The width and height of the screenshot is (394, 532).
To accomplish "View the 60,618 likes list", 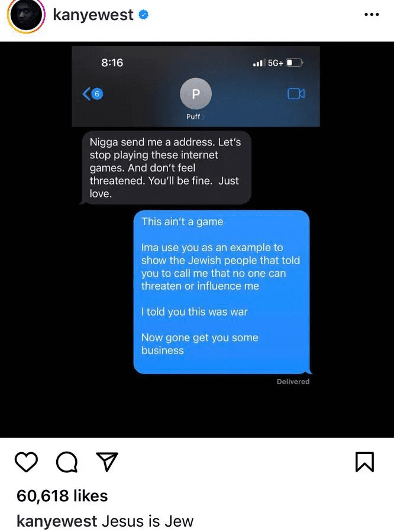I will 62,496.
